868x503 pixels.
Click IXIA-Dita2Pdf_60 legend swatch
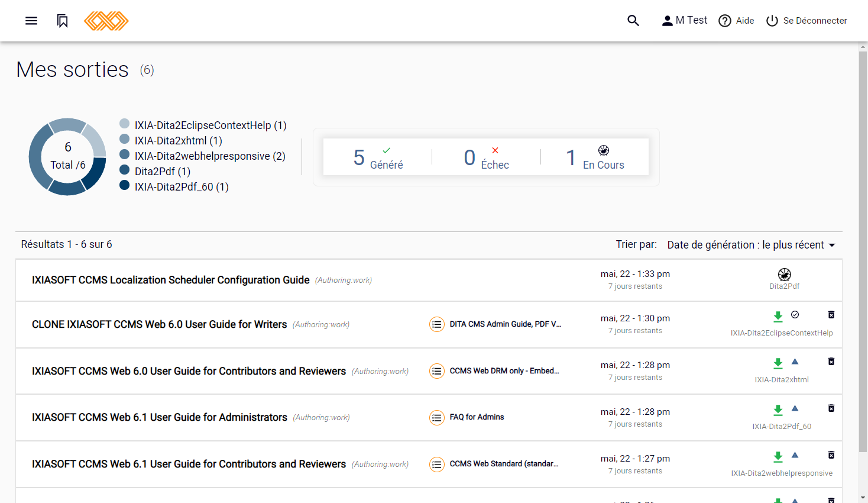click(124, 185)
